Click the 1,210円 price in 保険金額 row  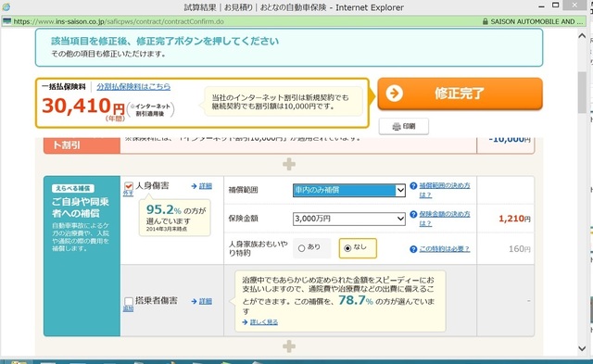click(514, 219)
